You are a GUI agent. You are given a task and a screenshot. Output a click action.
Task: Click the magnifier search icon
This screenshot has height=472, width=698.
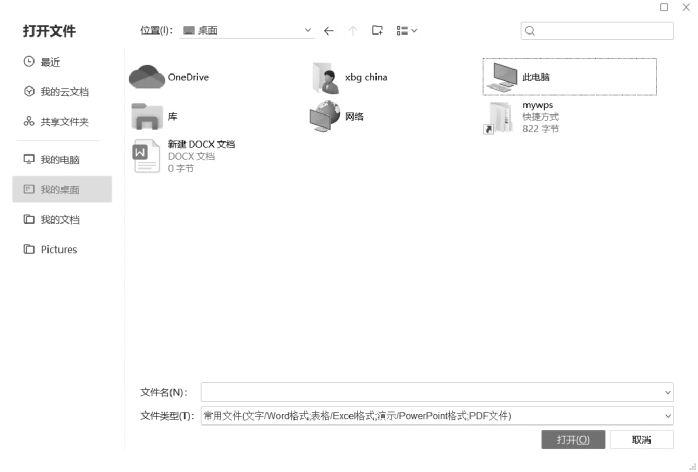pos(530,31)
